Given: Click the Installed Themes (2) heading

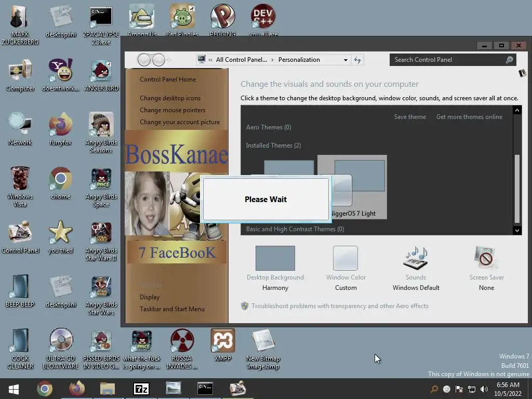Looking at the screenshot, I should (x=273, y=145).
